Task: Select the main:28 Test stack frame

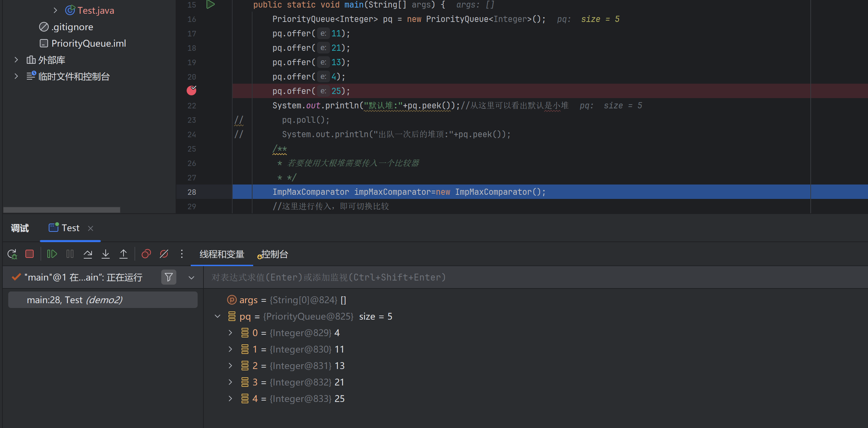Action: (x=102, y=299)
